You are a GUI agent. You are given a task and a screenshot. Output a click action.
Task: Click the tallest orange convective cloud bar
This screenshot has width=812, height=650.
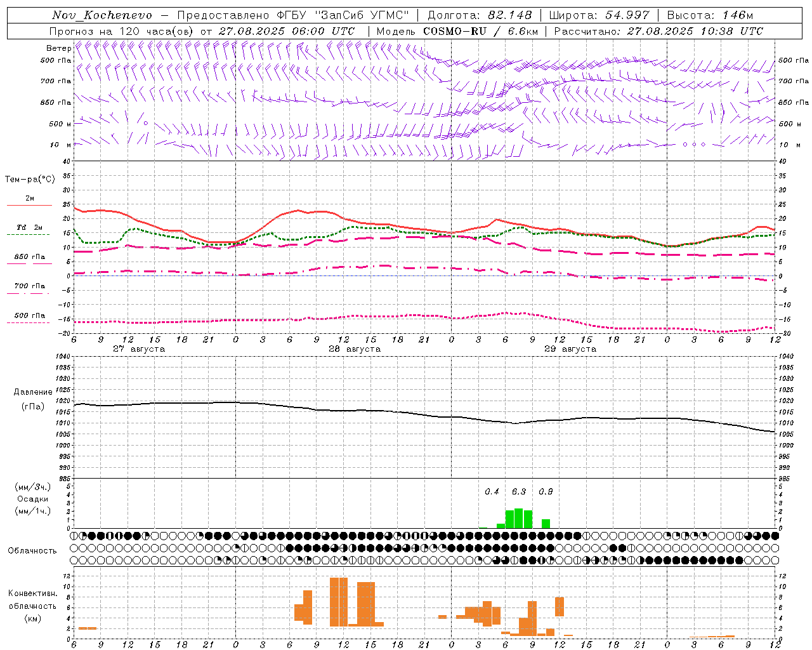(x=339, y=602)
